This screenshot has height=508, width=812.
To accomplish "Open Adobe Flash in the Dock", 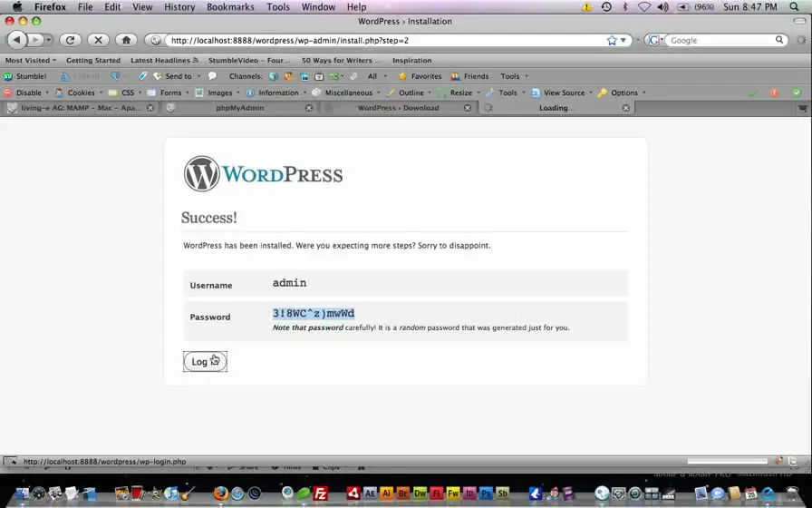I will 437,493.
